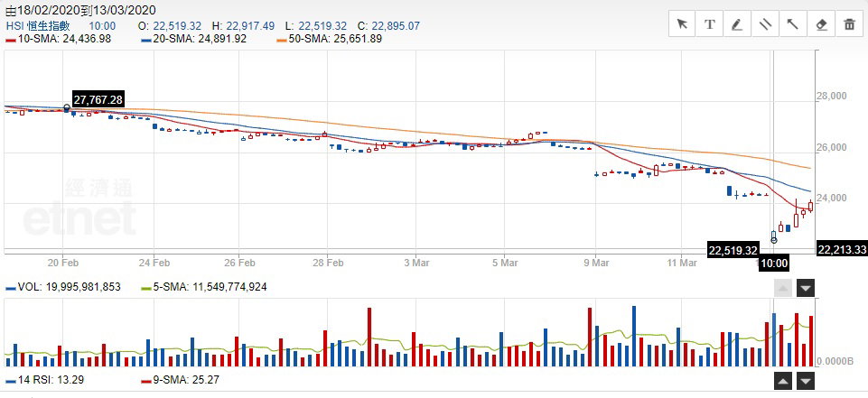The image size is (868, 398).
Task: Click the dark down arrow beside VOL panel
Action: [x=806, y=288]
